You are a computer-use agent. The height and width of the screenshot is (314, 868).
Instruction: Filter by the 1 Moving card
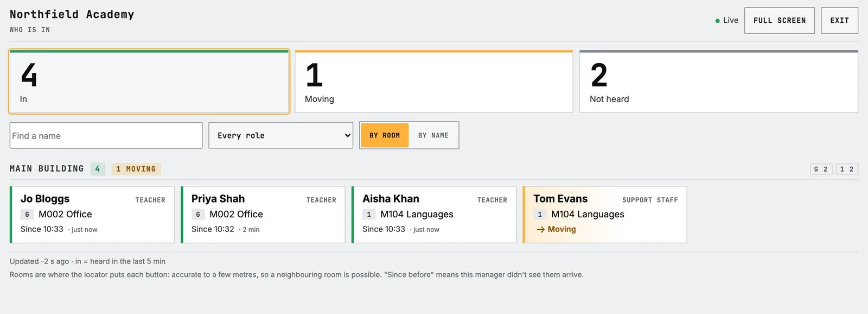[434, 81]
